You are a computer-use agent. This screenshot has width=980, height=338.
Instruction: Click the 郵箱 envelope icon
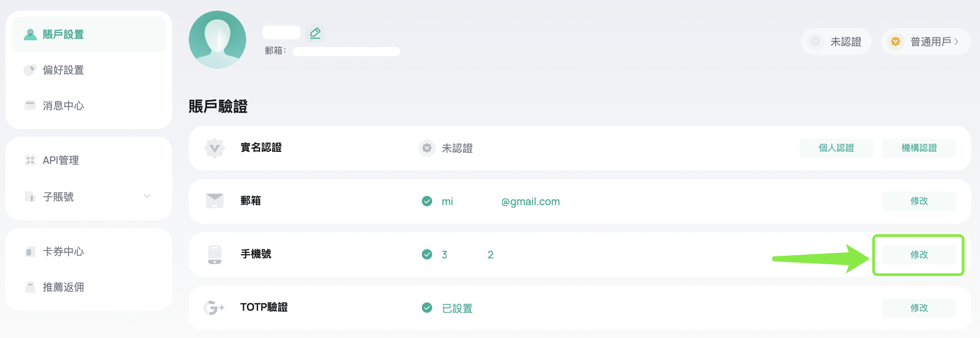[x=215, y=201]
